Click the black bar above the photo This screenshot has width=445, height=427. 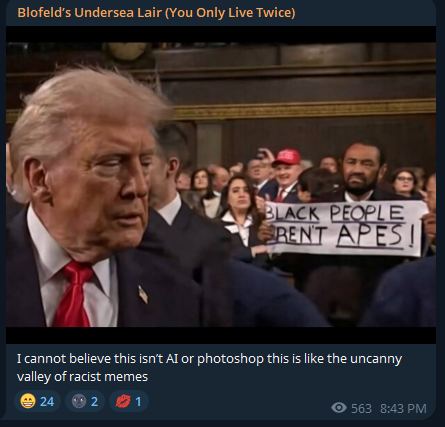(x=221, y=34)
